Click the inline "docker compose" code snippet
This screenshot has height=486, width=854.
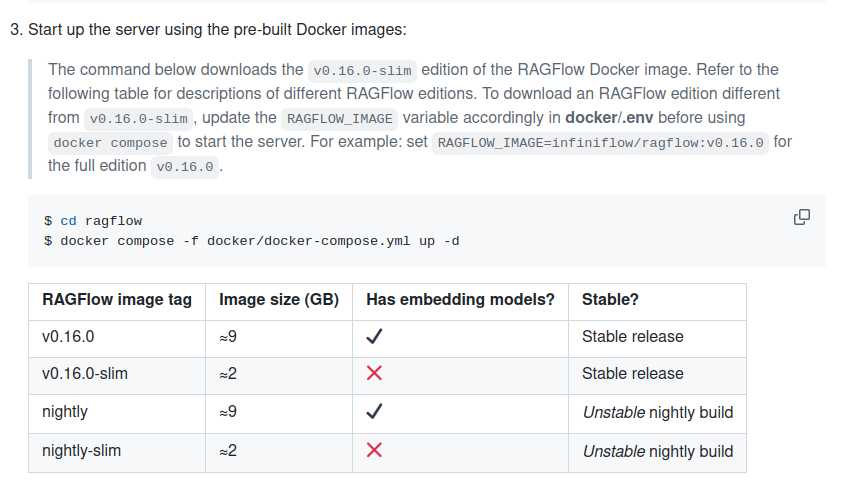pos(110,142)
